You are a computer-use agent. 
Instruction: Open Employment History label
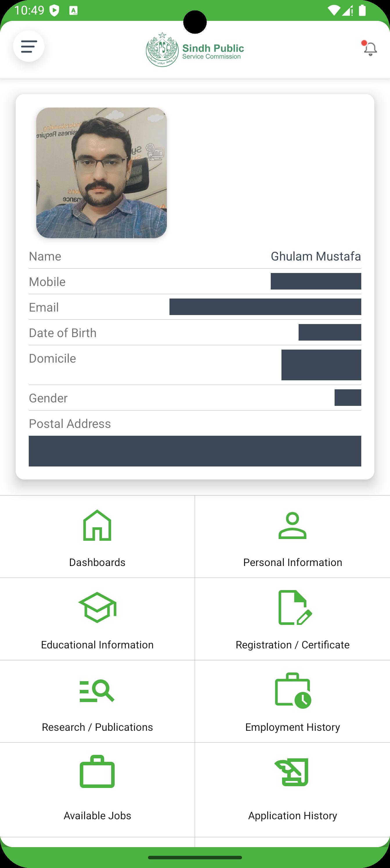(292, 727)
